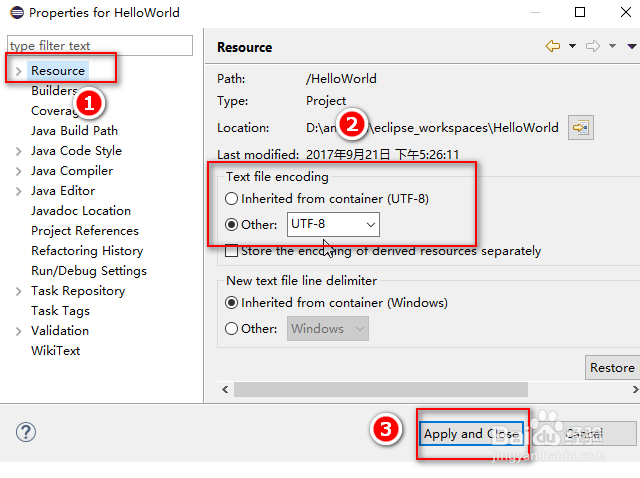Open the Windows line delimiter combo box
This screenshot has height=478, width=640.
coord(328,329)
